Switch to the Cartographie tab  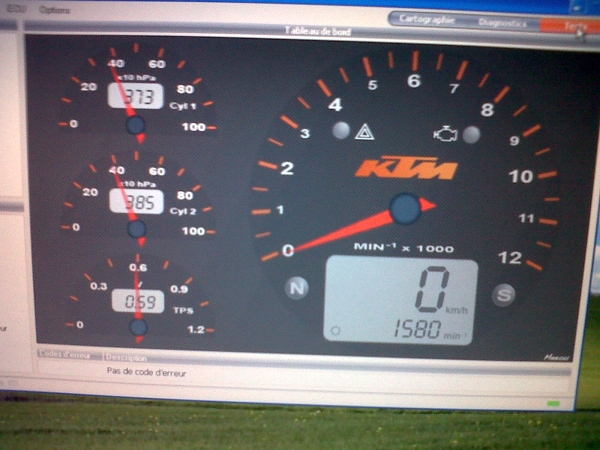[427, 19]
